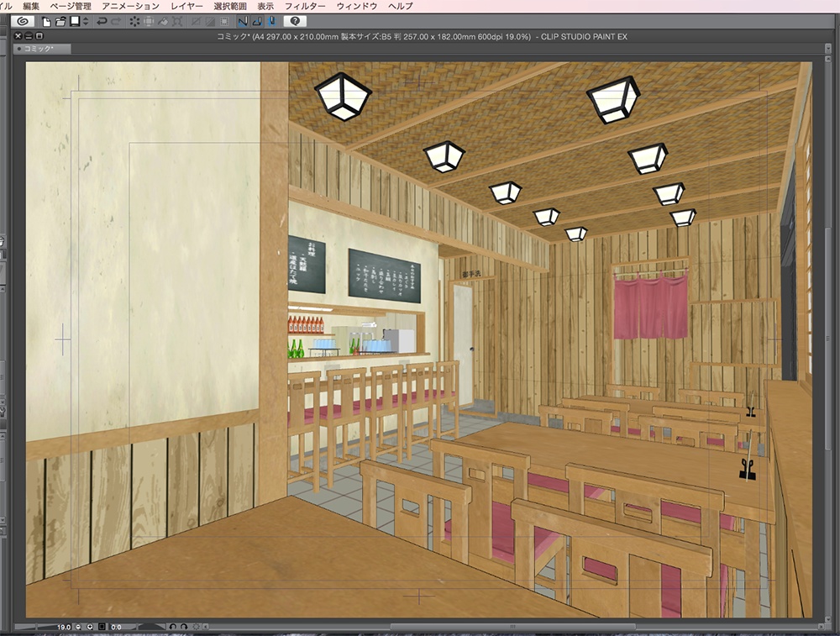Click the zoom out magnifier in the status bar
Image resolution: width=840 pixels, height=636 pixels.
(x=78, y=625)
